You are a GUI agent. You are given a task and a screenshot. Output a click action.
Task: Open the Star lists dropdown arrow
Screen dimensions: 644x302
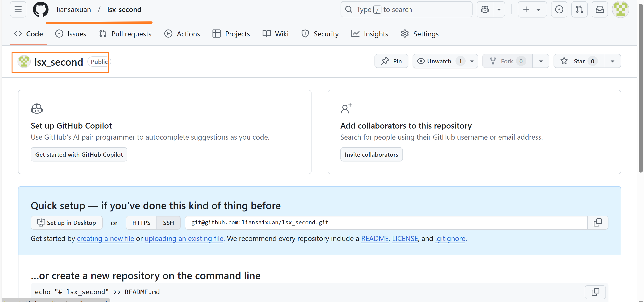612,61
